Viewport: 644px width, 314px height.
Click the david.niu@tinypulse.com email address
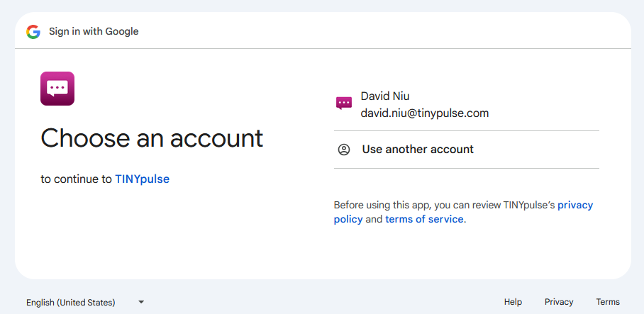(425, 113)
